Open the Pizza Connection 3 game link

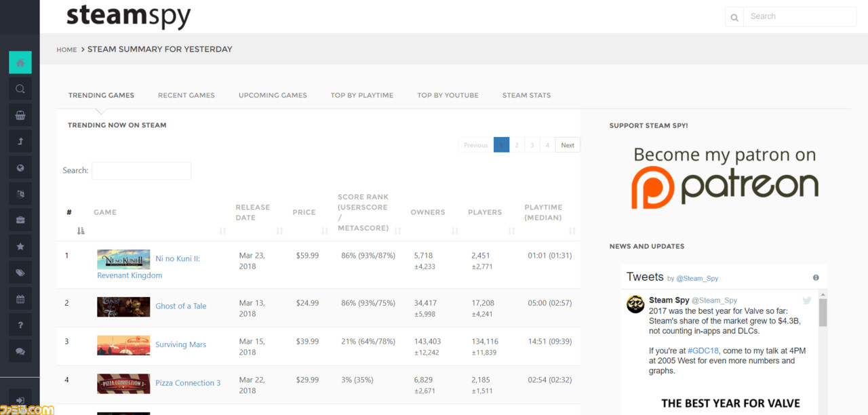(188, 383)
